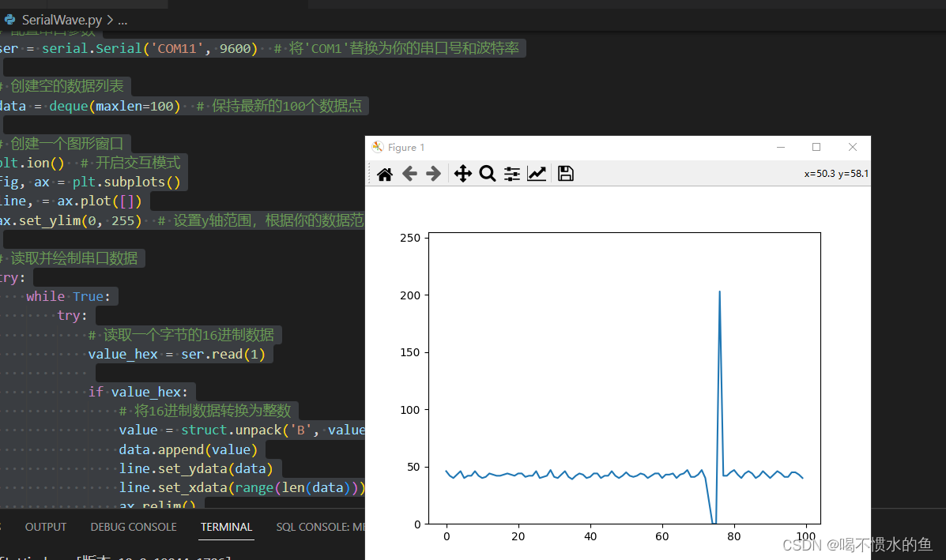
Task: Click data.append(value) line
Action: point(188,449)
